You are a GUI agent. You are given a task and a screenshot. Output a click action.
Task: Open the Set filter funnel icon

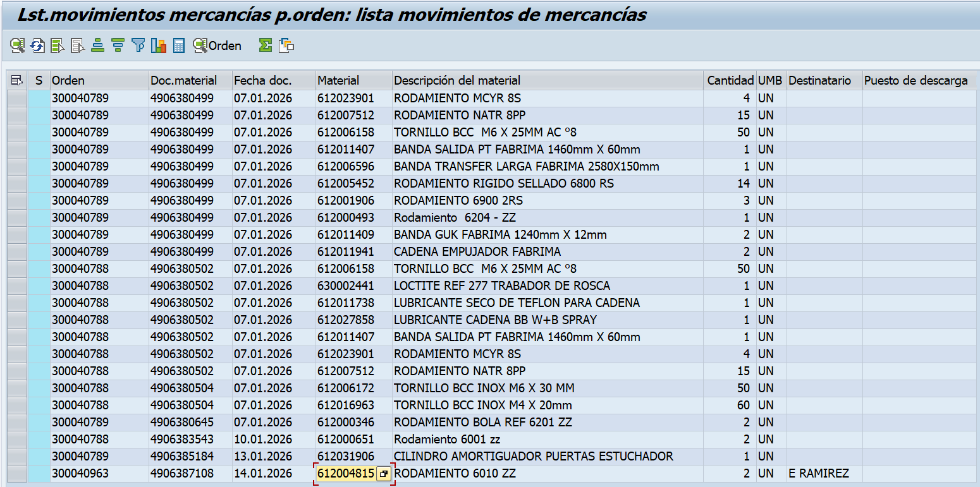click(138, 45)
